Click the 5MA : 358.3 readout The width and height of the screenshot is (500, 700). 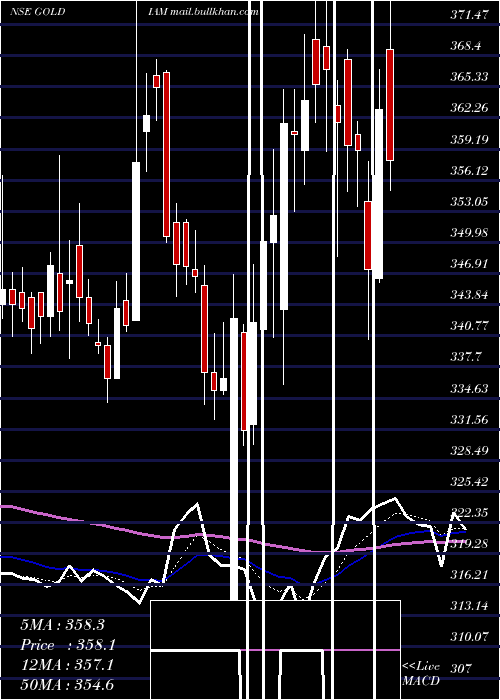click(x=64, y=625)
